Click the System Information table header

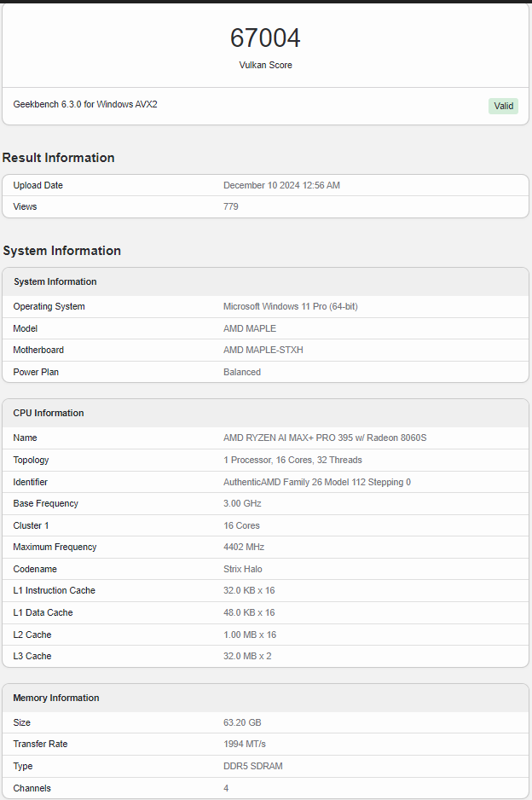(x=265, y=281)
